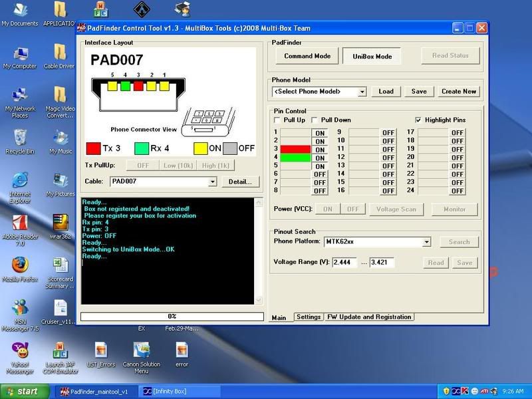
Task: Toggle pin 9 OFF button
Action: [x=388, y=132]
